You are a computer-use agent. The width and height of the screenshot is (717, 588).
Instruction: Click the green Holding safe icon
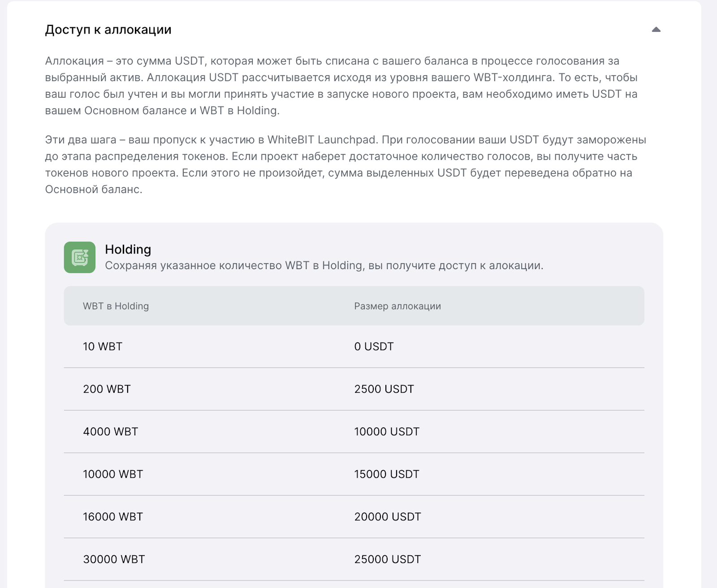point(80,258)
